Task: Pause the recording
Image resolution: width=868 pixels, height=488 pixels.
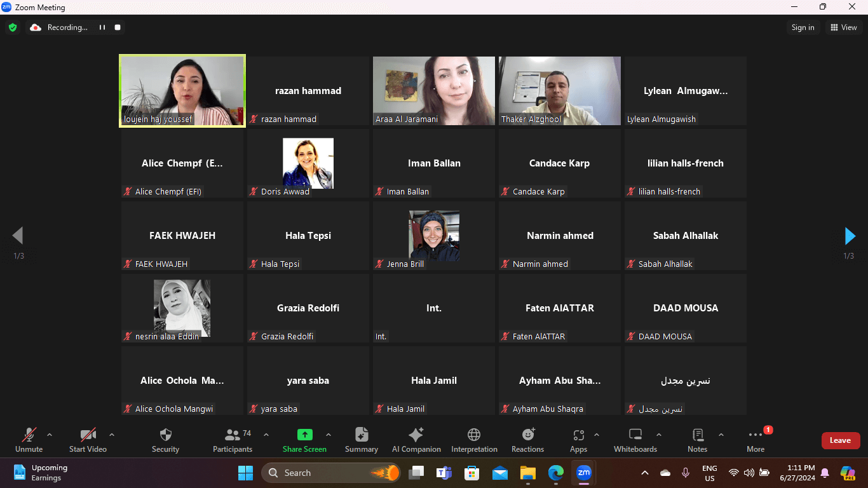Action: click(x=102, y=27)
